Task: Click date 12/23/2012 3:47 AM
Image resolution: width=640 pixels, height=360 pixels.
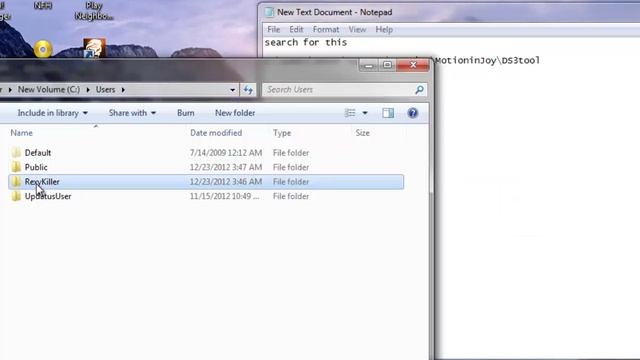Action: pos(226,167)
